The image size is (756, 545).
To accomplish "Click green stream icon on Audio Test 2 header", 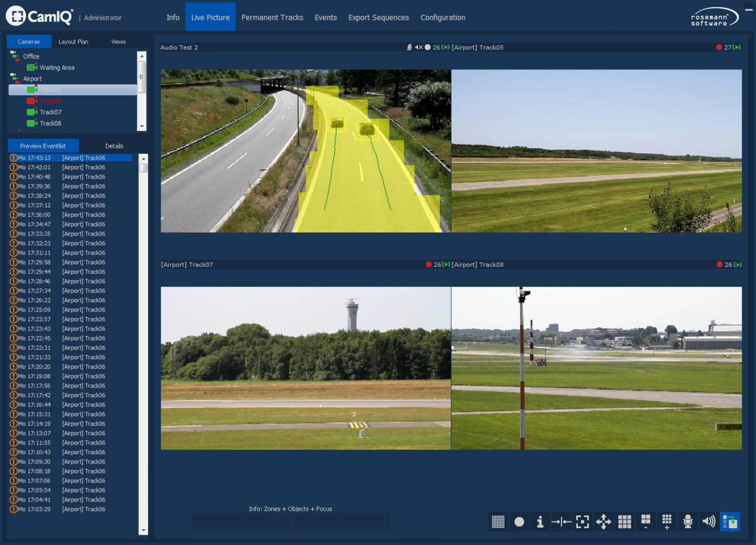I will pyautogui.click(x=446, y=47).
